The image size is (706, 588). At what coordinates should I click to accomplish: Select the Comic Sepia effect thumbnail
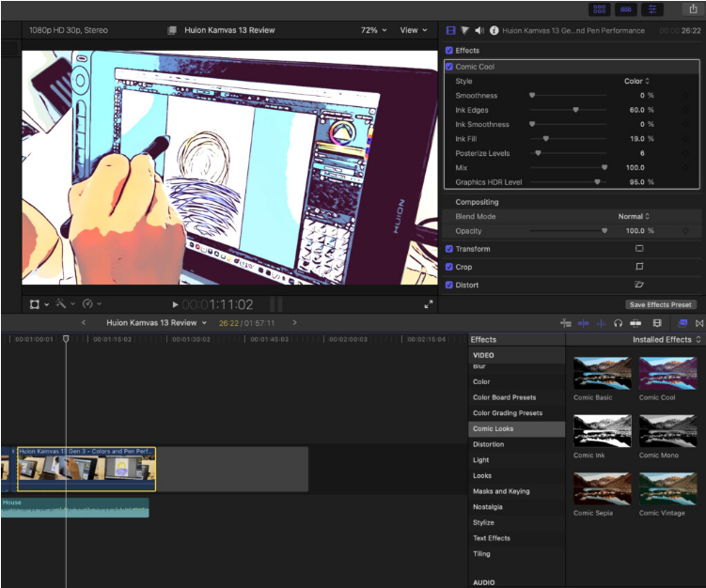pos(602,488)
